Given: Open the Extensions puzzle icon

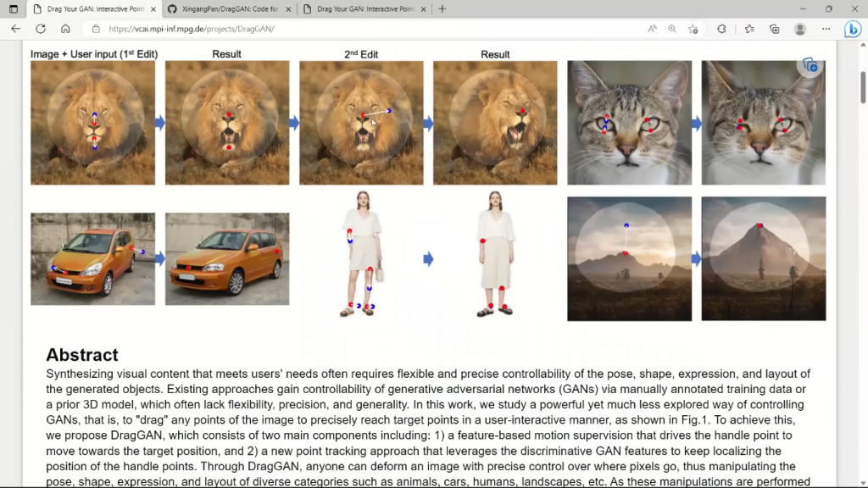Looking at the screenshot, I should 721,29.
